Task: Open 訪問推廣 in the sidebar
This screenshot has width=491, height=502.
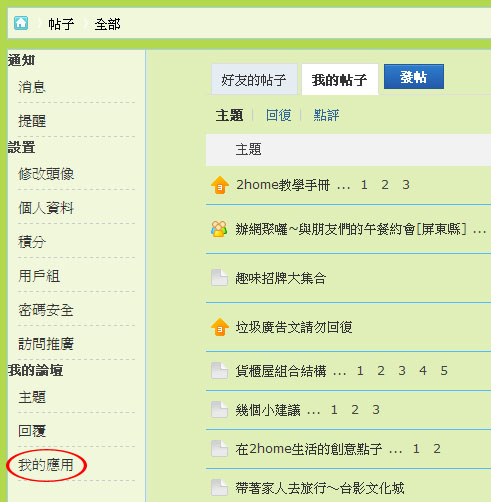Action: (46, 344)
